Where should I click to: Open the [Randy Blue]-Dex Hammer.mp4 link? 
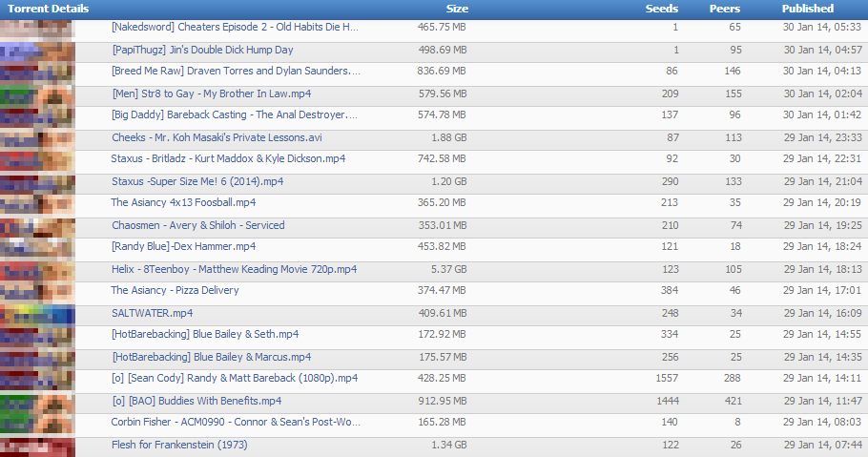point(184,246)
